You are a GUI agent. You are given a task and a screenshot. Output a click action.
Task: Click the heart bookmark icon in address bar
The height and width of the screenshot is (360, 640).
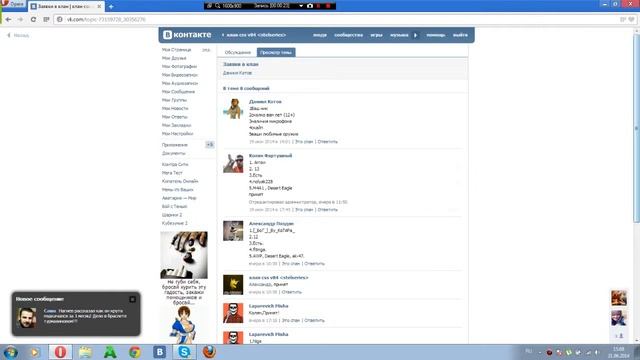click(631, 19)
